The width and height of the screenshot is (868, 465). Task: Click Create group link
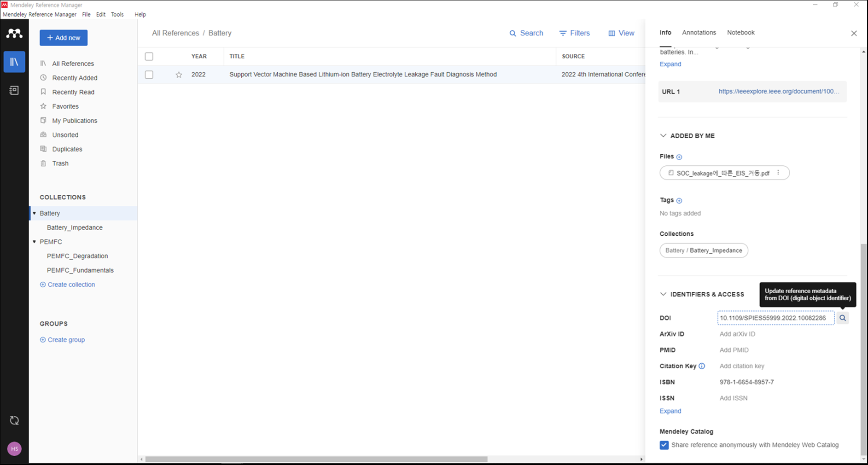(x=62, y=340)
